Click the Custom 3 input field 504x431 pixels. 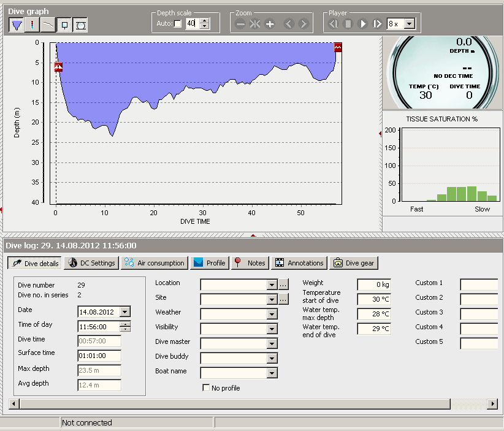pyautogui.click(x=479, y=314)
